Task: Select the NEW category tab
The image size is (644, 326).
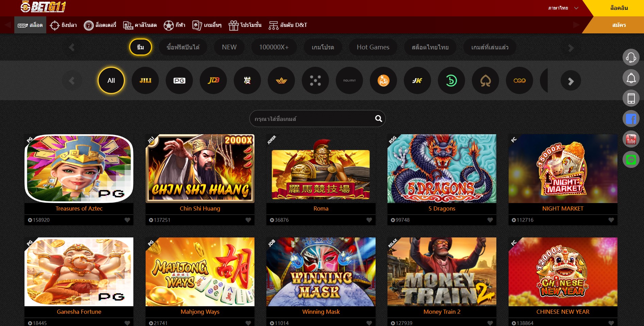Action: click(x=229, y=47)
